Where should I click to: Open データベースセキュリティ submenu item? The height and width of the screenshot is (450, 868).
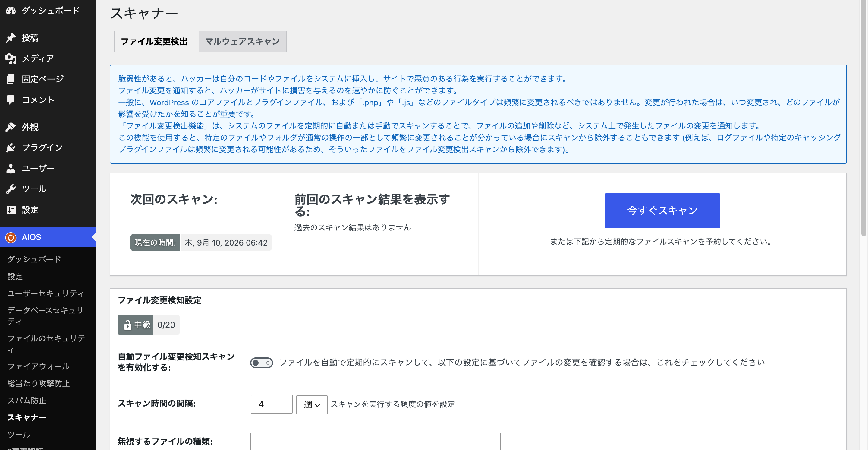(x=46, y=315)
